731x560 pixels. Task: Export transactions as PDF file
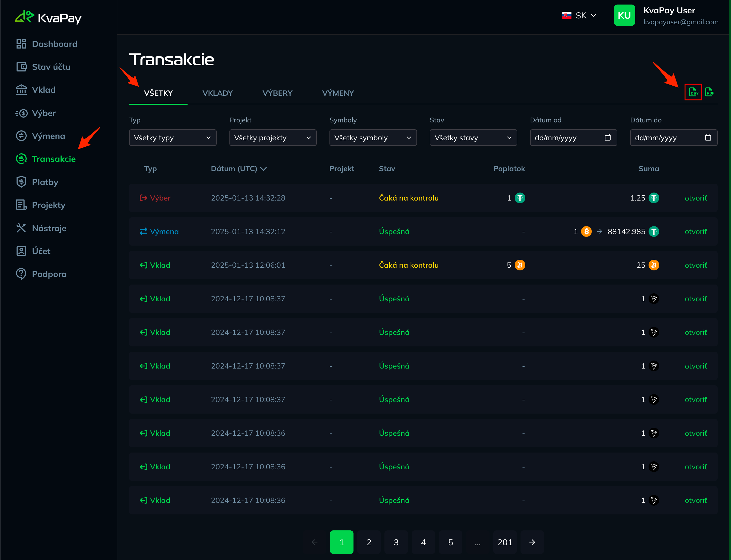coord(710,92)
